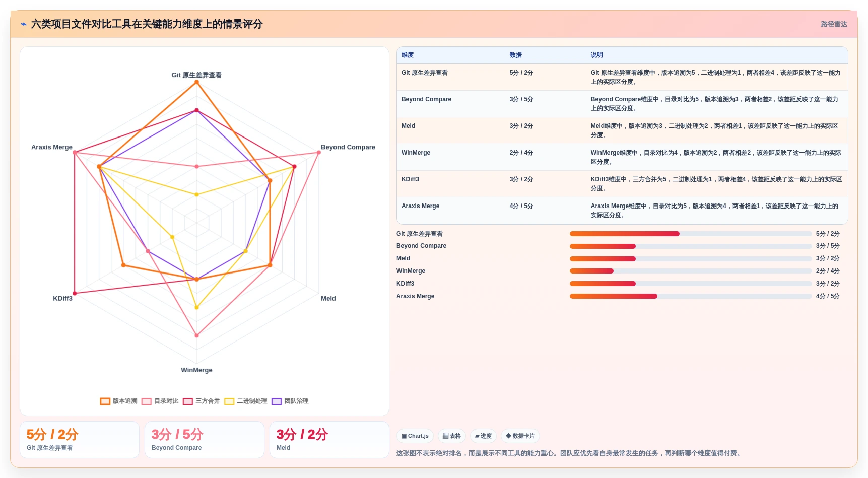This screenshot has height=478, width=868.
Task: Select WinMerge table row name
Action: 416,153
